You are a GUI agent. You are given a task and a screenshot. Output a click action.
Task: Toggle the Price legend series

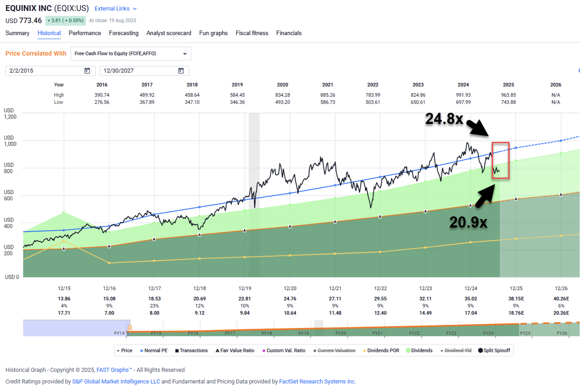[x=125, y=351]
